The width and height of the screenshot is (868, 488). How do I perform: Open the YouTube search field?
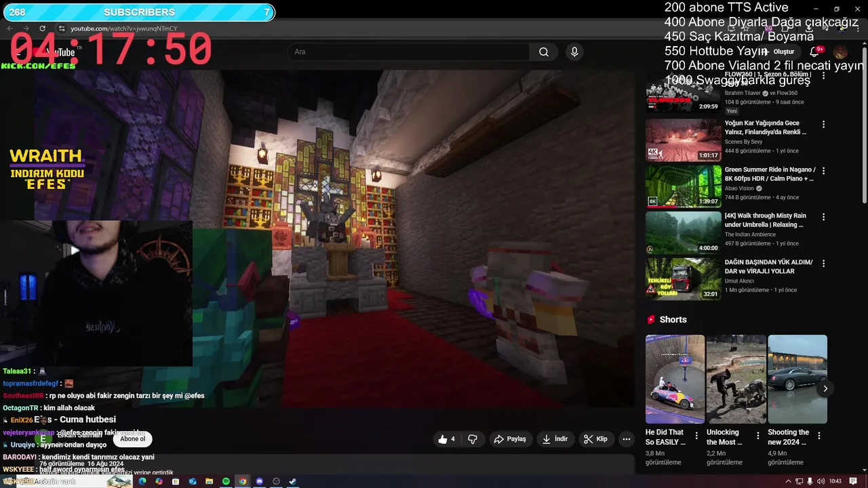pyautogui.click(x=408, y=52)
